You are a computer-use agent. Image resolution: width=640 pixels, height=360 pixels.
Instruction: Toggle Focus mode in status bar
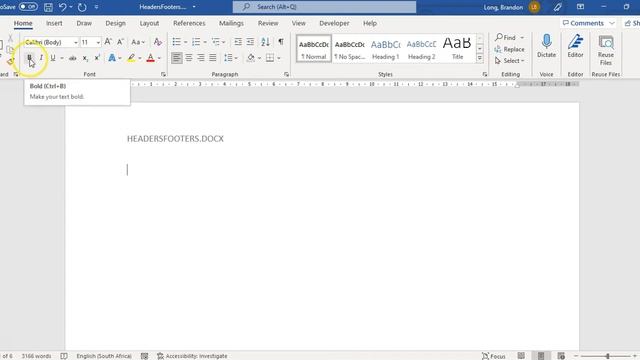[493, 356]
